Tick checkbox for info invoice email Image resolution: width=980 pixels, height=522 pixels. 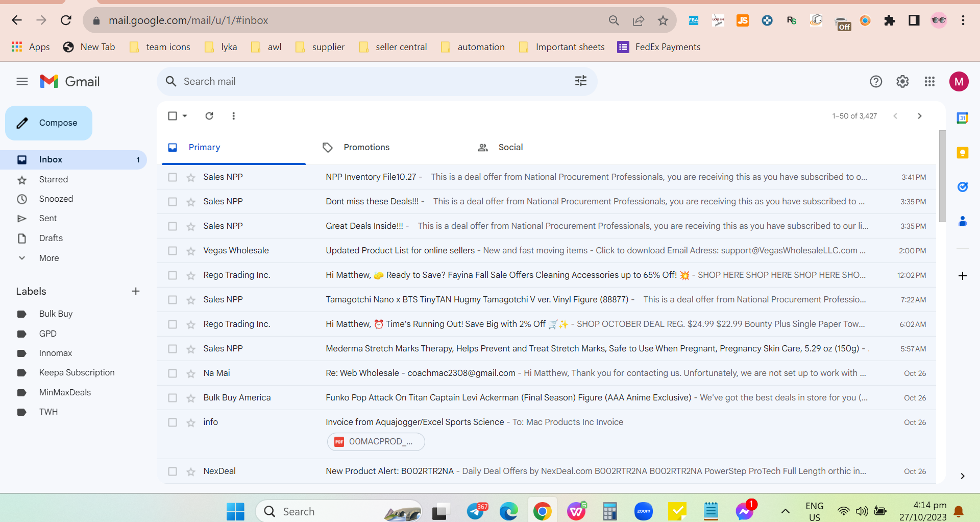[x=173, y=422]
